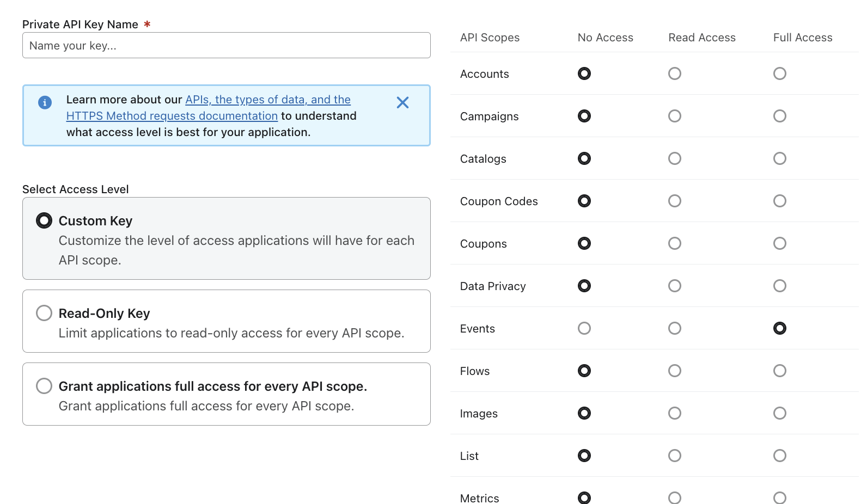
Task: Set Flows scope to No Access
Action: (584, 371)
